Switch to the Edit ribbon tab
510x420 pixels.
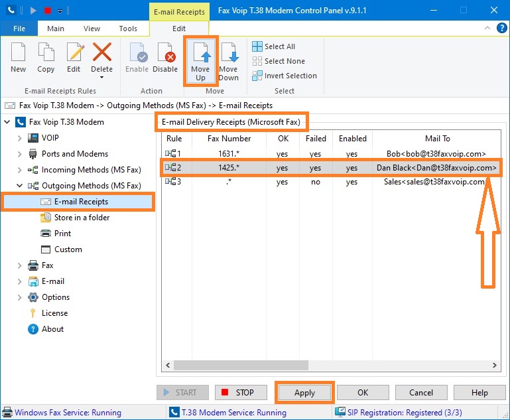(179, 29)
